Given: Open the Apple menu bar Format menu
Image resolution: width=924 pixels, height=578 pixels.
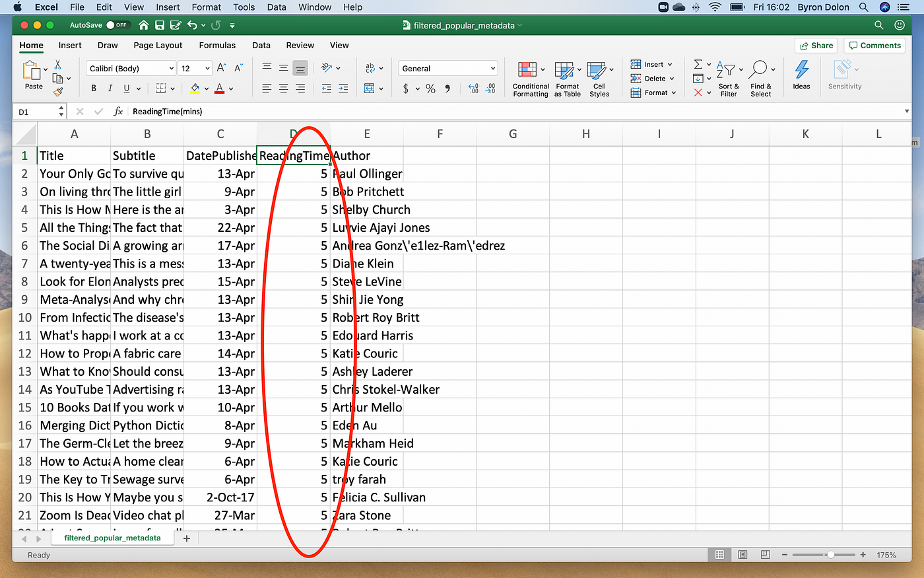Looking at the screenshot, I should (x=207, y=7).
